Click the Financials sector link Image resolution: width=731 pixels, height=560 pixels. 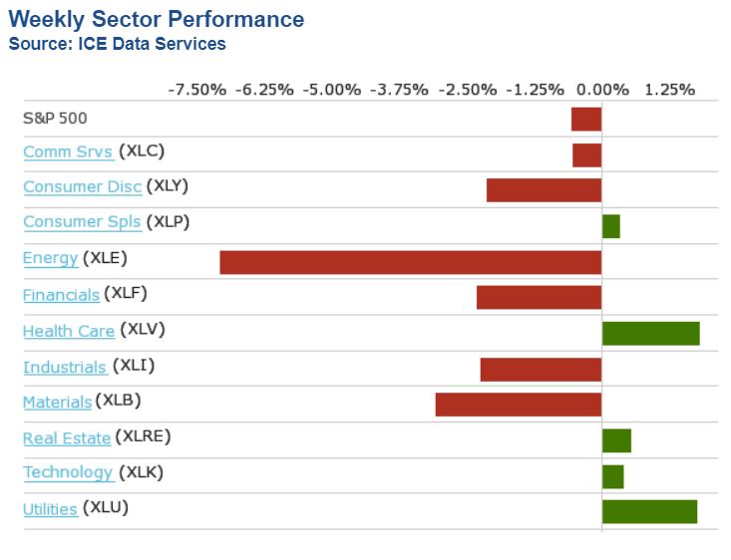(x=61, y=295)
